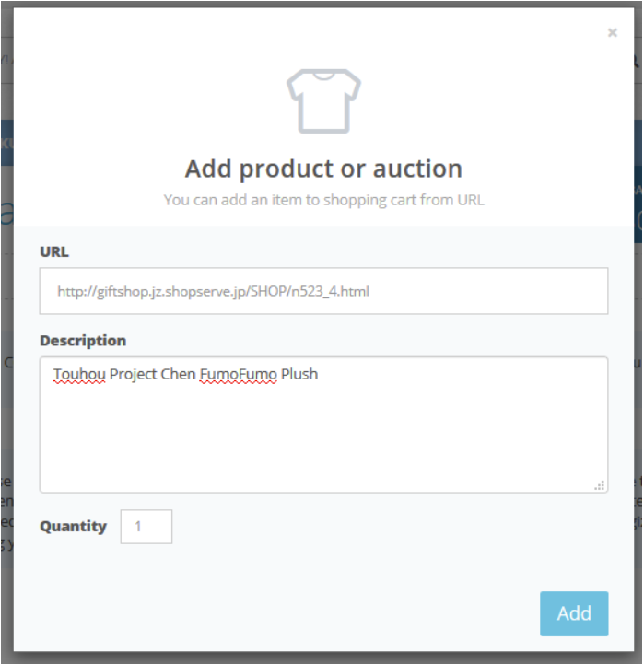Click the Quantity number box
The image size is (644, 664).
146,527
